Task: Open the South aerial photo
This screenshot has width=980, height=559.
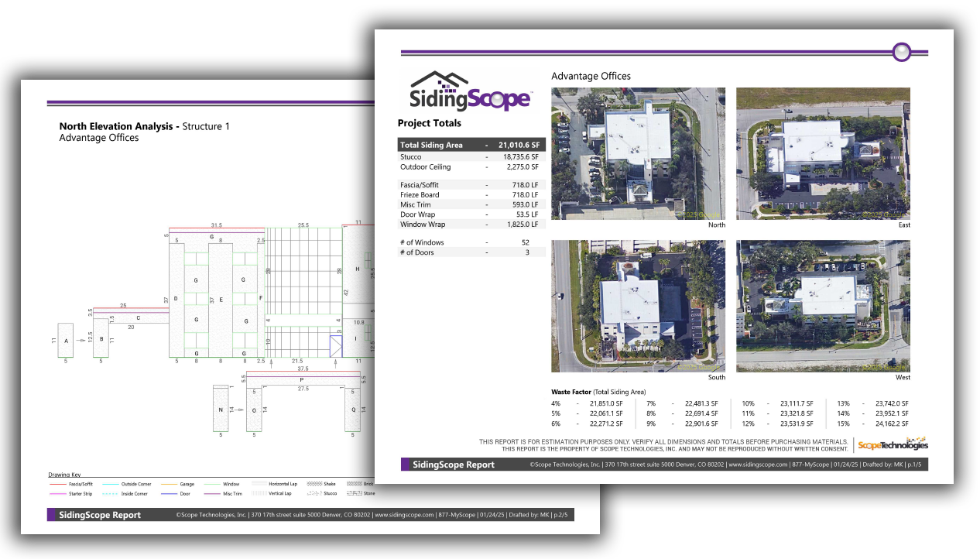Action: point(639,306)
